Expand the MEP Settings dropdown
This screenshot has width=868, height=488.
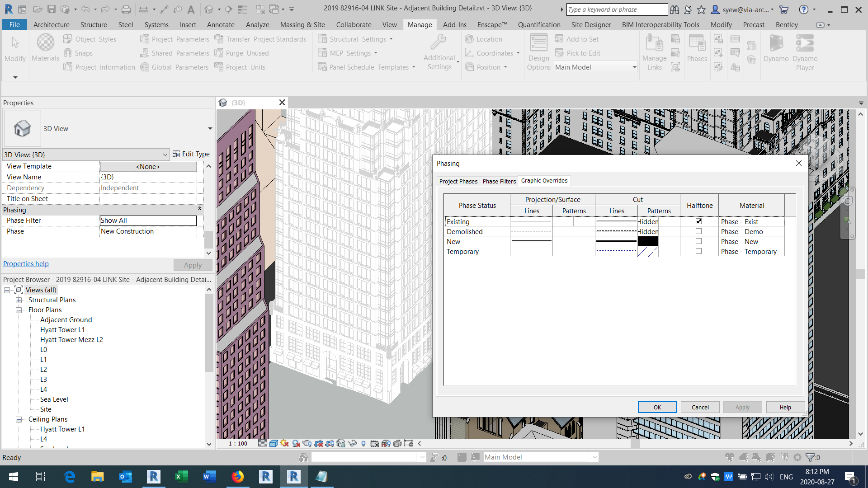[x=376, y=53]
